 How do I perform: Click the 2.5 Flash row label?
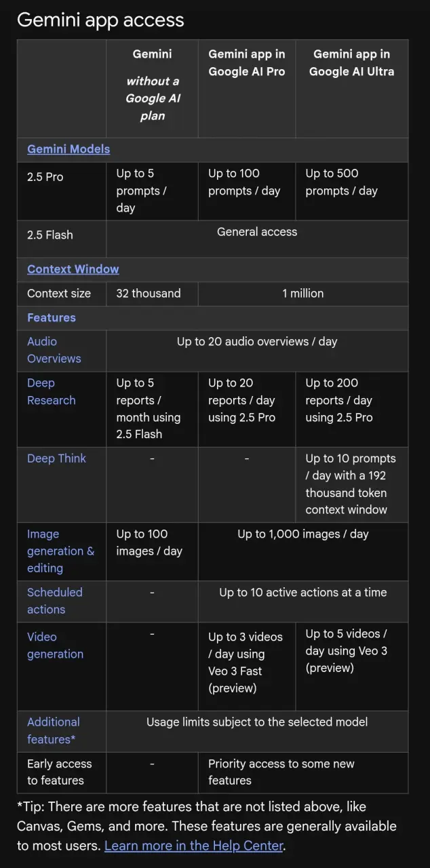(x=50, y=235)
